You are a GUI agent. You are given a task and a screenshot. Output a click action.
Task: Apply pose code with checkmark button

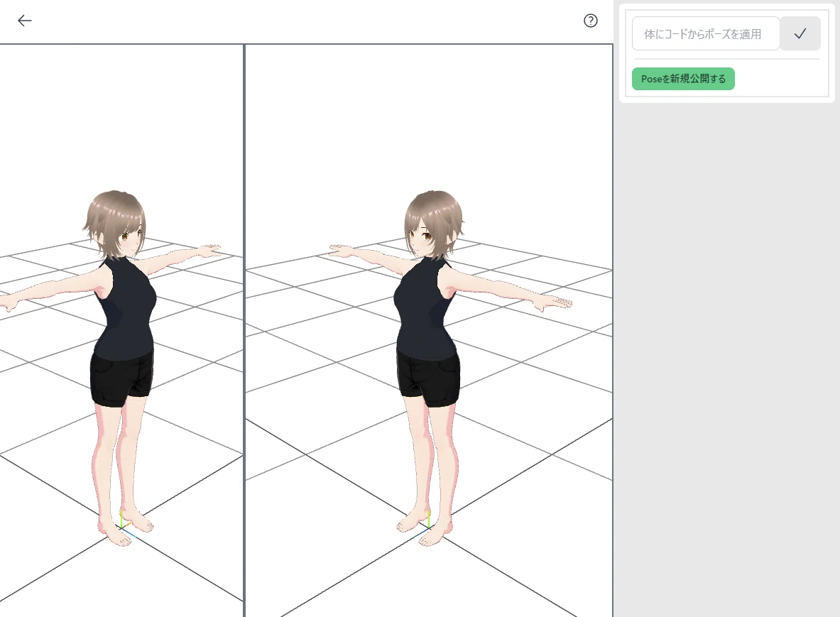pyautogui.click(x=800, y=34)
